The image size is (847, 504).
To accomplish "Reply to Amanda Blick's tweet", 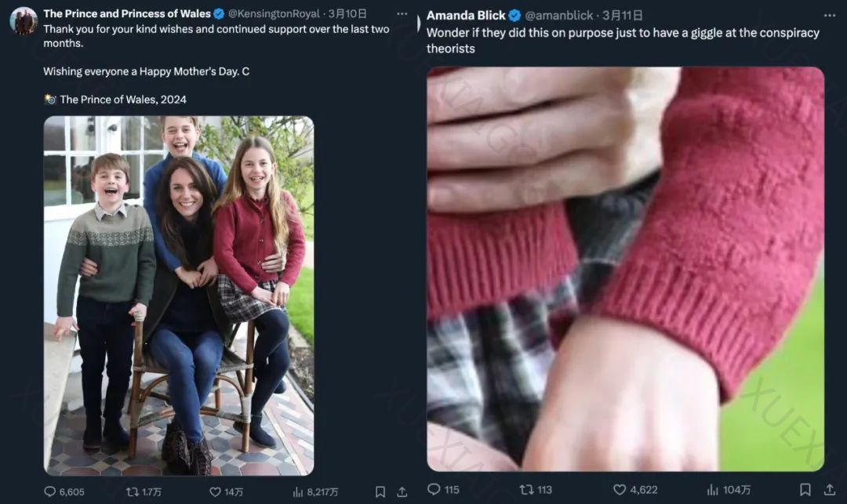I will click(x=434, y=489).
